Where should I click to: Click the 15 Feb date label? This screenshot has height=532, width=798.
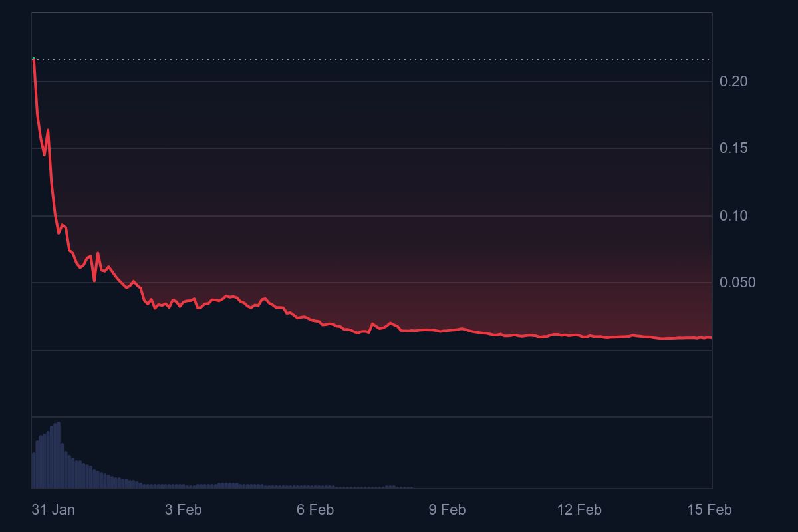click(x=709, y=510)
